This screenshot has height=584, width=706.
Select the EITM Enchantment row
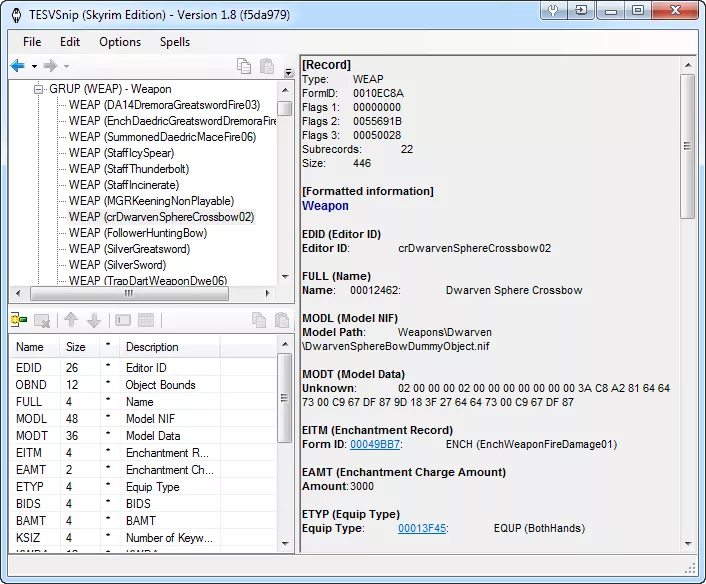pos(143,453)
